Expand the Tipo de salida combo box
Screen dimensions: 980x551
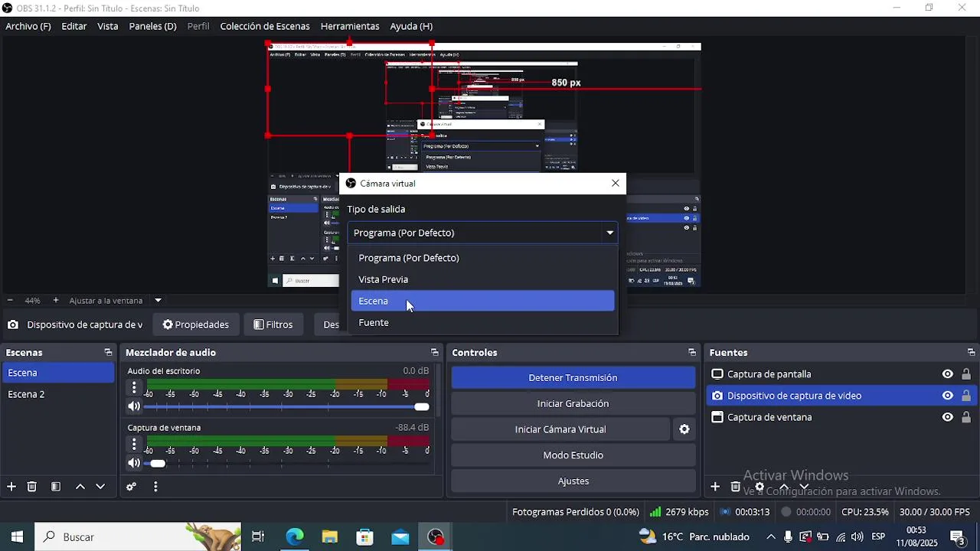pyautogui.click(x=482, y=233)
